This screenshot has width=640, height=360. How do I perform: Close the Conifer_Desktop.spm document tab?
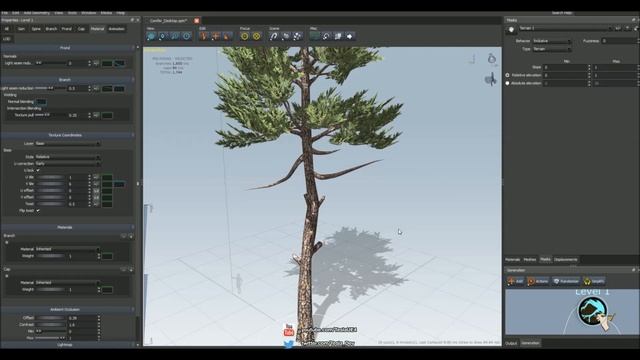(x=197, y=20)
